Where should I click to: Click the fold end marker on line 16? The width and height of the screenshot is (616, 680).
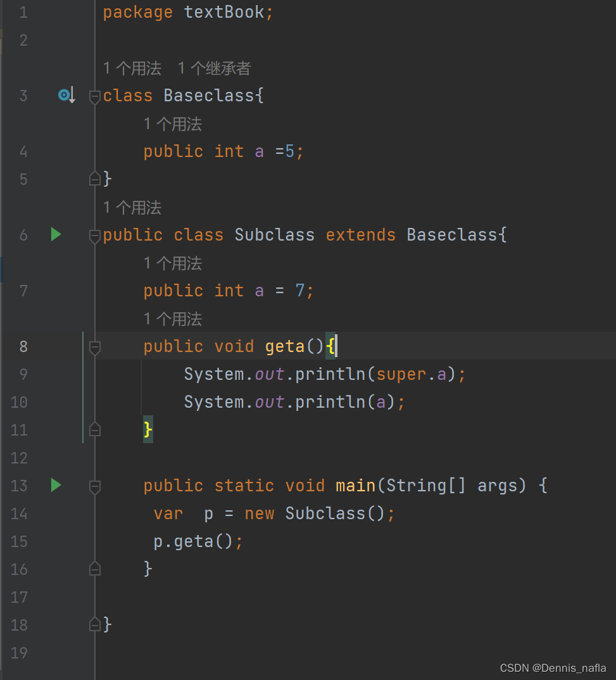point(94,569)
